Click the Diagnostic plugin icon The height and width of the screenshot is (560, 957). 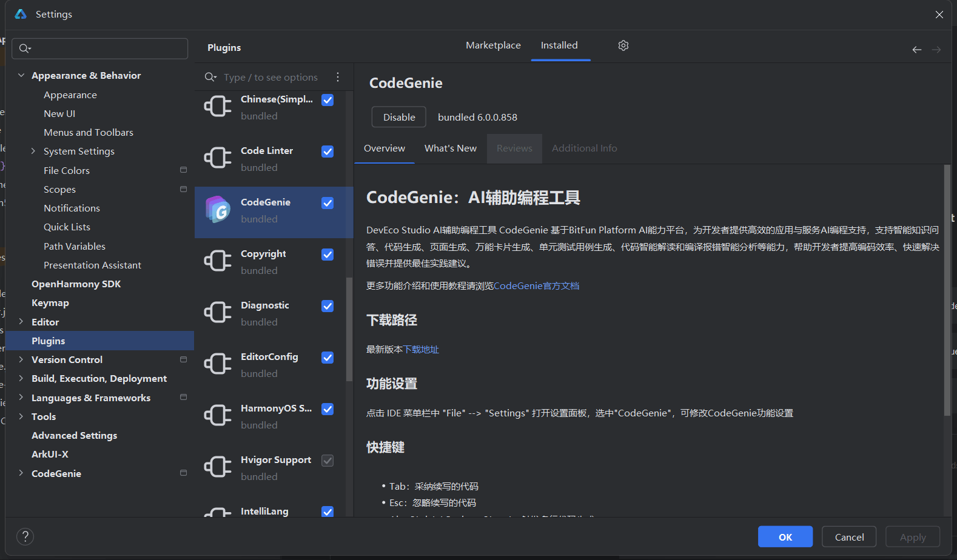pyautogui.click(x=218, y=313)
